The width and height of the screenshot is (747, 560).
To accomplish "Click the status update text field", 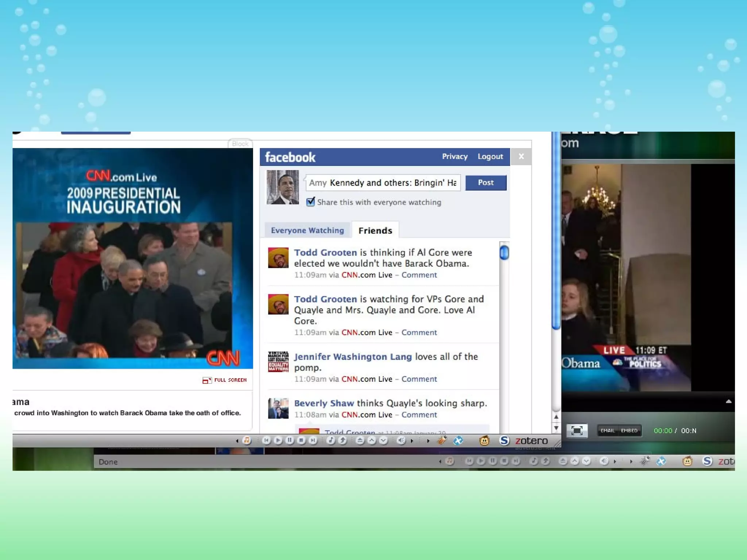I will point(383,183).
